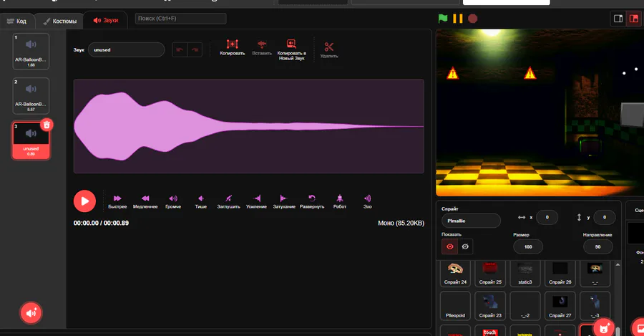Edit the y position field

pyautogui.click(x=604, y=217)
